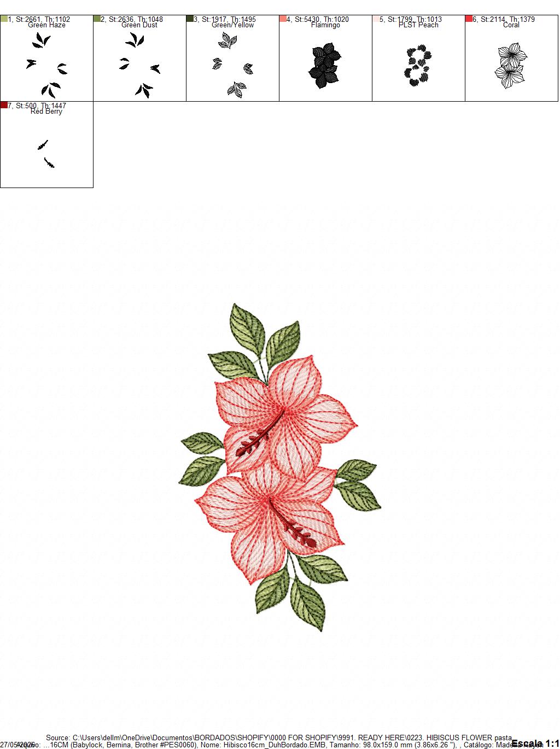Click stitch count text '7, St:500, Th:1447'

(37, 106)
